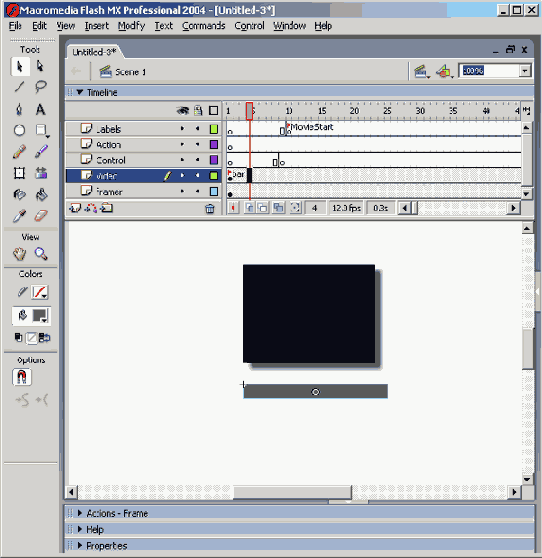Toggle the Snap to Objects magnet
The height and width of the screenshot is (558, 542).
[x=22, y=377]
